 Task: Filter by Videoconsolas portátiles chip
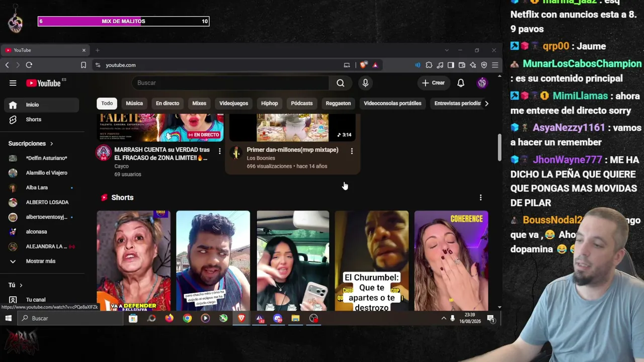[x=392, y=104]
